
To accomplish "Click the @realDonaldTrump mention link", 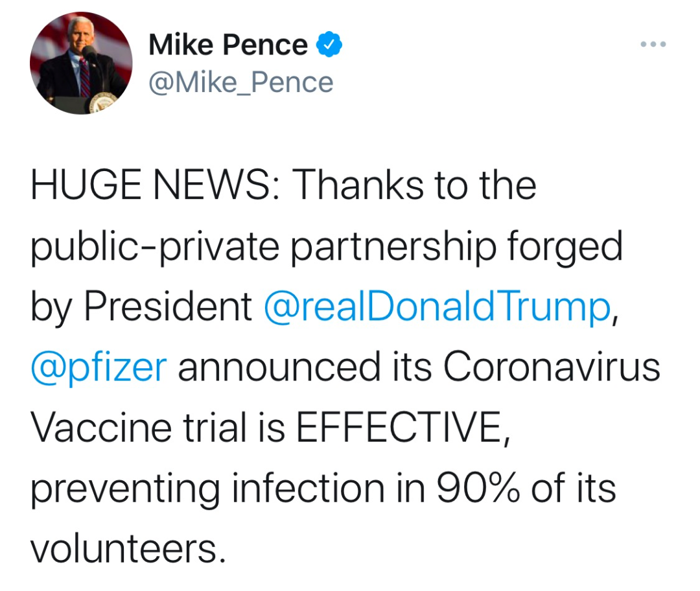I will click(x=437, y=307).
